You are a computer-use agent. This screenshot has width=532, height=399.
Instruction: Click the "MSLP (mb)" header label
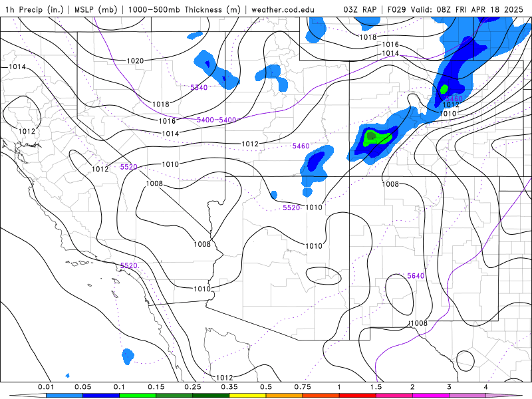pyautogui.click(x=96, y=9)
